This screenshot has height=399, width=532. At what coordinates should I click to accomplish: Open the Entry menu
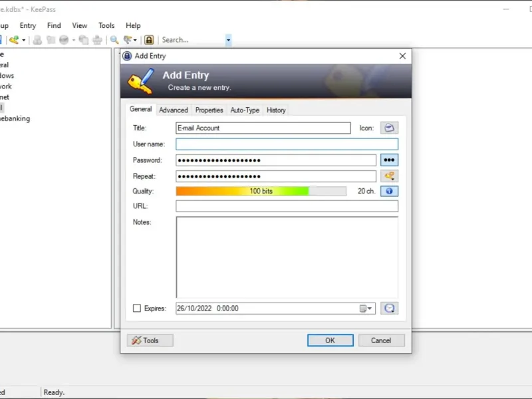coord(28,25)
